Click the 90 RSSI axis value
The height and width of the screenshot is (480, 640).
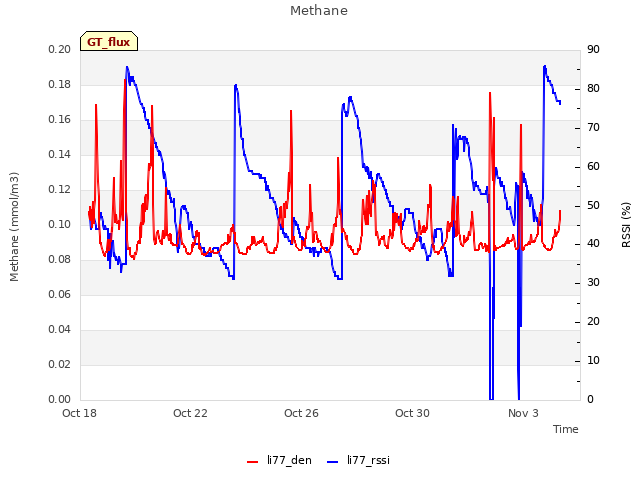[593, 49]
